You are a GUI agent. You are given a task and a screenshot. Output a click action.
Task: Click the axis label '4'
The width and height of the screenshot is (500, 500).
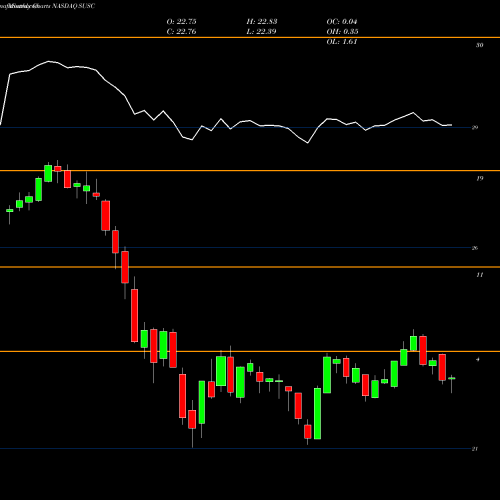click(478, 359)
